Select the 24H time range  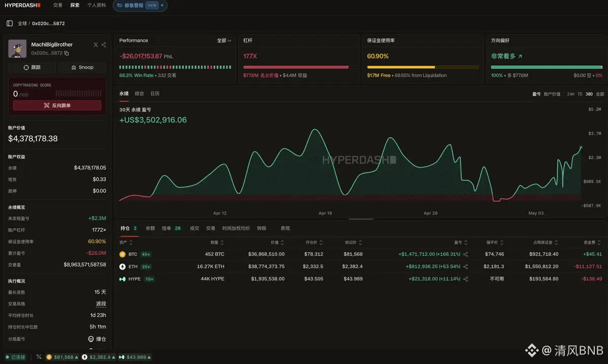click(571, 94)
